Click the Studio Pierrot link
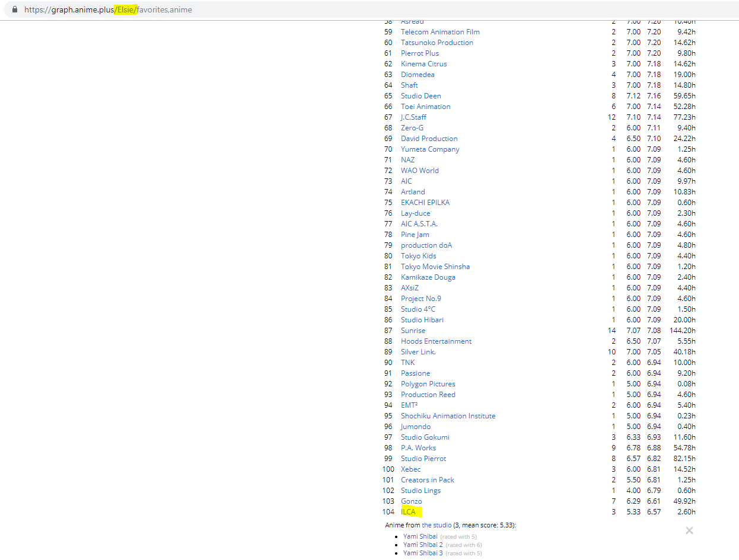This screenshot has height=560, width=739. tap(423, 459)
